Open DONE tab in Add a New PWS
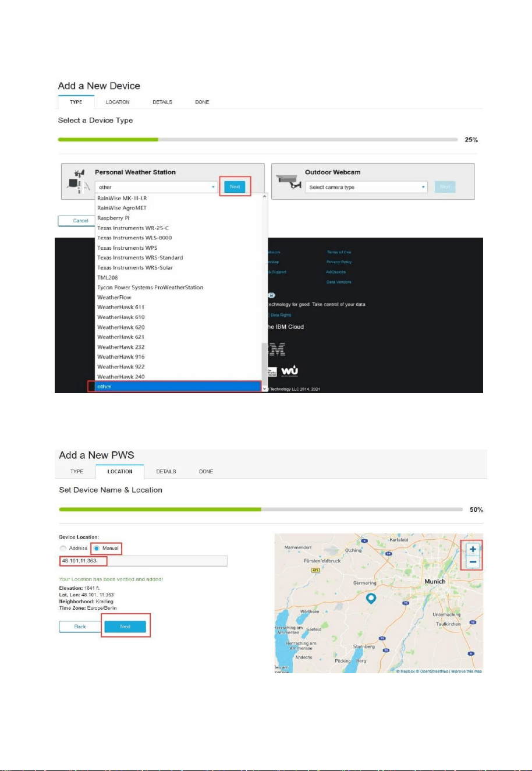This screenshot has height=771, width=532. pyautogui.click(x=206, y=471)
